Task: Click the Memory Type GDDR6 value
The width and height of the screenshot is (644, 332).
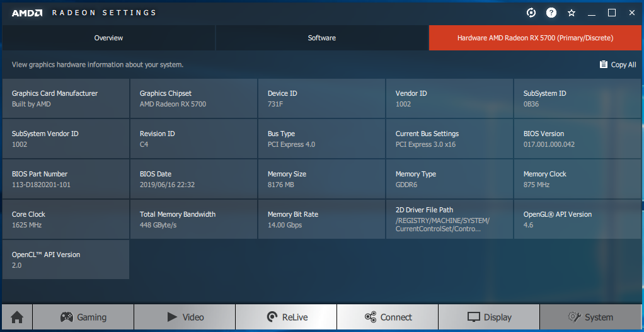Action: [406, 185]
